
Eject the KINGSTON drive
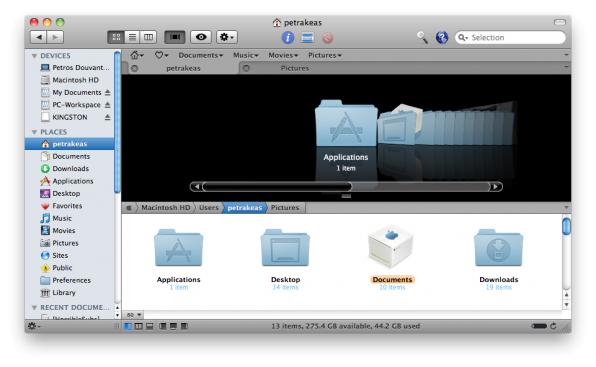(108, 117)
